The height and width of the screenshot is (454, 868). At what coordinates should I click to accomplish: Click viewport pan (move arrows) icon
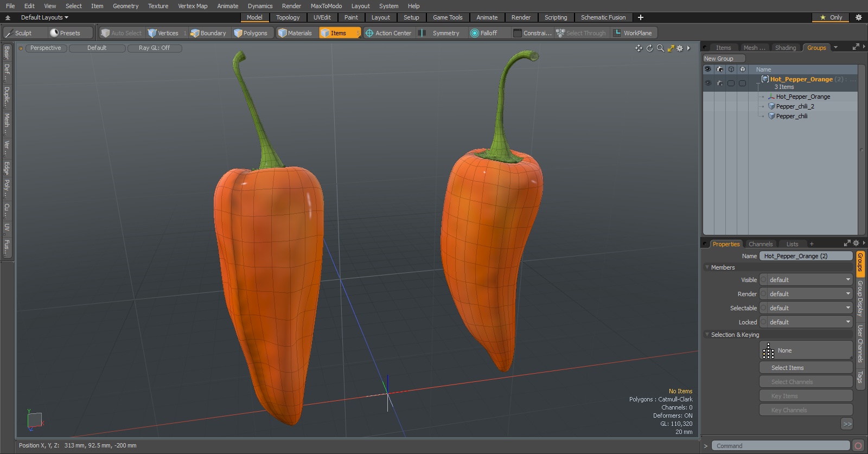pyautogui.click(x=639, y=48)
